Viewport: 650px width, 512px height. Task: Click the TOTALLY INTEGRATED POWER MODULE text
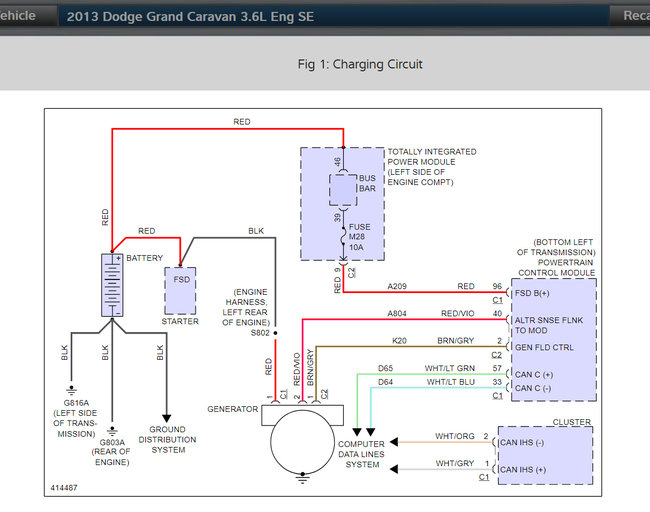(x=432, y=167)
